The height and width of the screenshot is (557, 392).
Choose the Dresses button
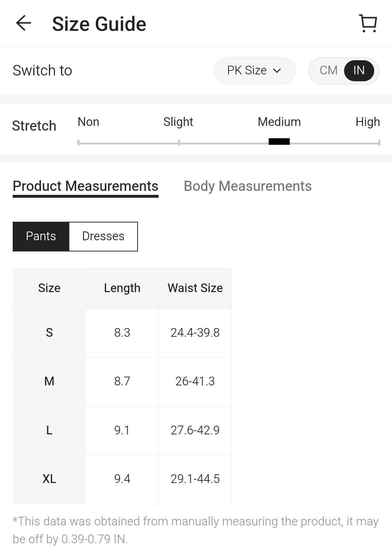click(x=103, y=236)
